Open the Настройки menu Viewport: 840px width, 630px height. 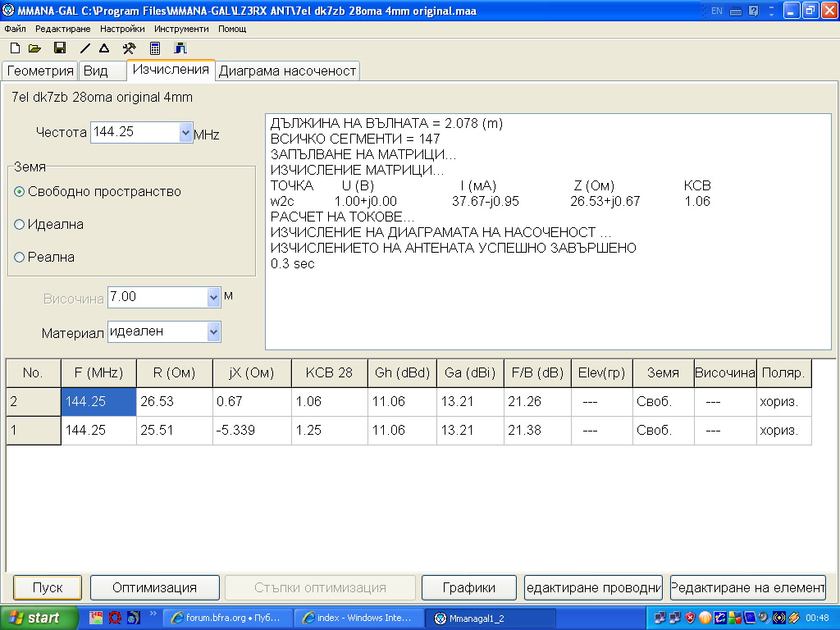coord(122,29)
